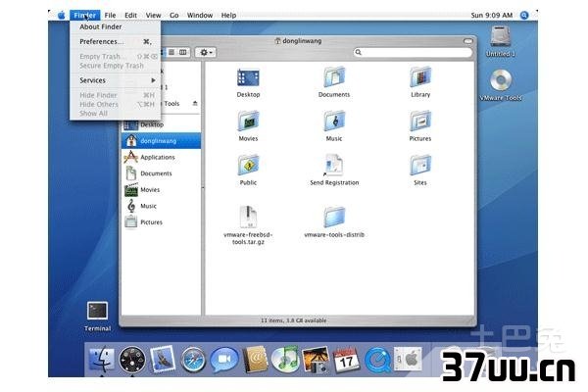Go to Applications in the sidebar
This screenshot has width=588, height=392.
click(x=162, y=157)
